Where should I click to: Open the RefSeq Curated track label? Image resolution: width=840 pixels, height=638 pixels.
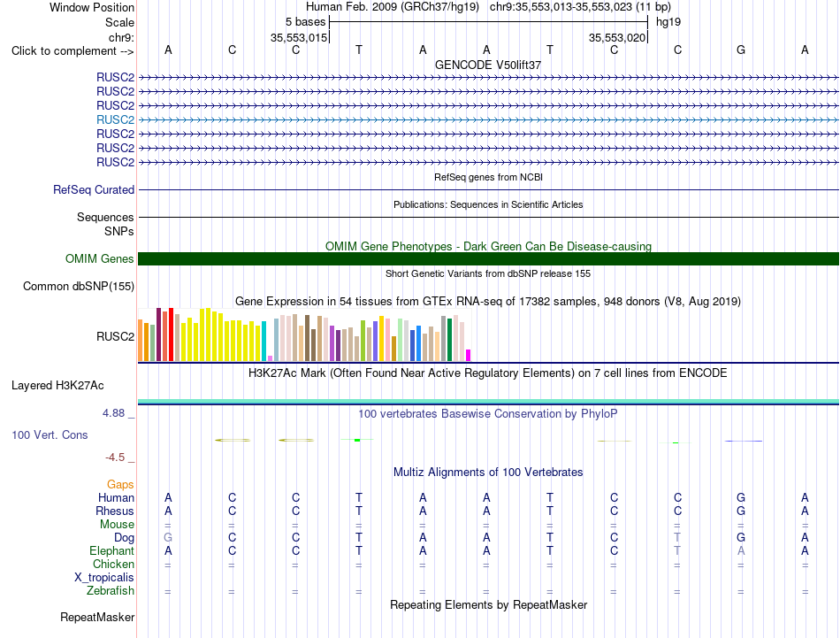(94, 189)
